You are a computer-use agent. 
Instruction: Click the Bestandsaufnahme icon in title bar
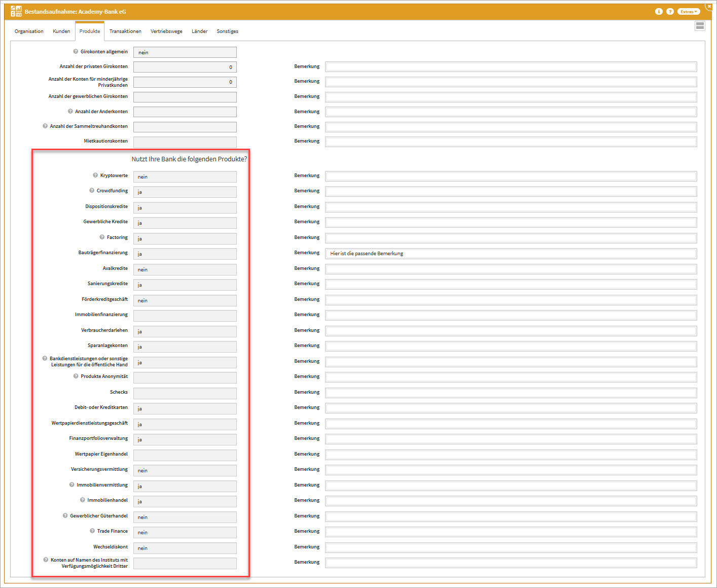tap(16, 11)
